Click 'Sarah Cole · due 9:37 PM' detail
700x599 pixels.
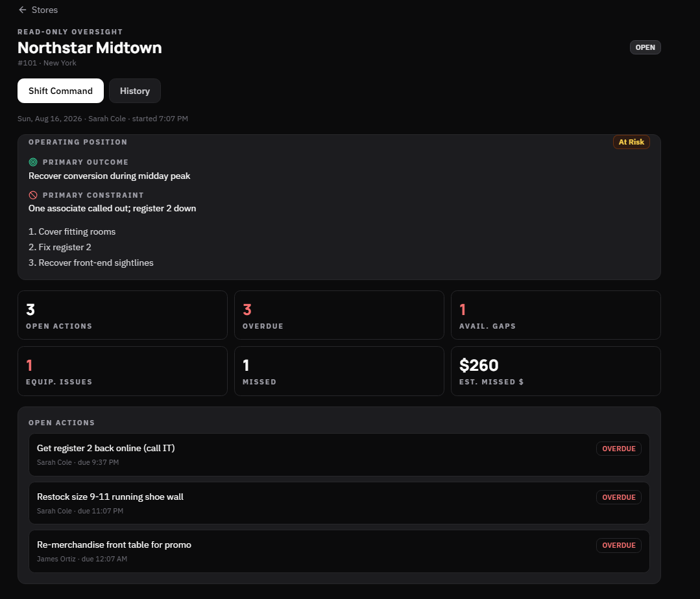coord(78,462)
